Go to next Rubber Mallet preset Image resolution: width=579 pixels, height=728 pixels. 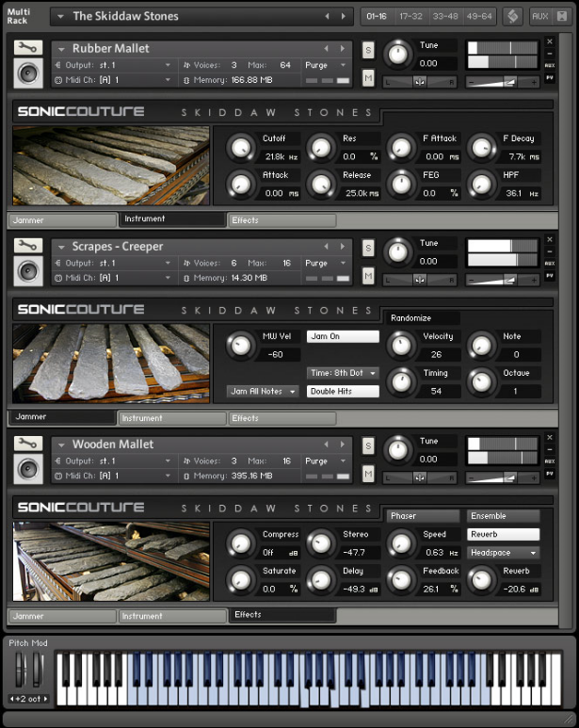(343, 48)
